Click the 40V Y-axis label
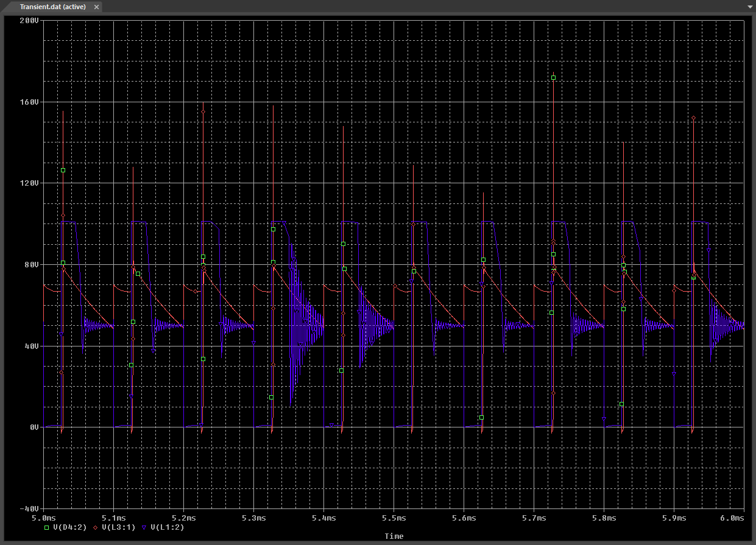This screenshot has width=756, height=545. pyautogui.click(x=32, y=346)
